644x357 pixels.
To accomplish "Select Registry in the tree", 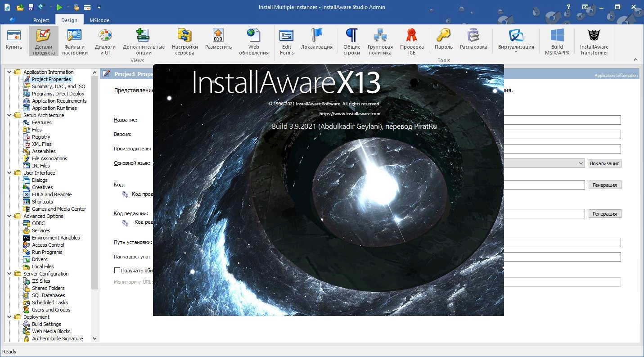I will pyautogui.click(x=41, y=137).
